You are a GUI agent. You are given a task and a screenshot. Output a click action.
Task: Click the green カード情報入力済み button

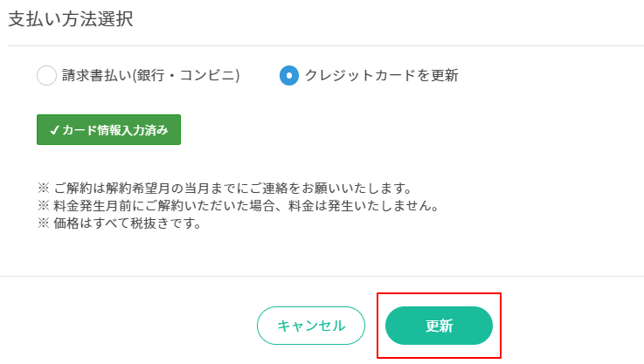tap(108, 130)
